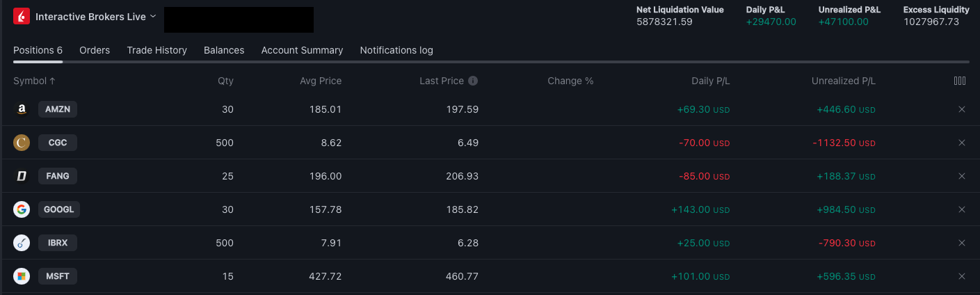Image resolution: width=980 pixels, height=295 pixels.
Task: Close the CGC position
Action: click(x=962, y=143)
